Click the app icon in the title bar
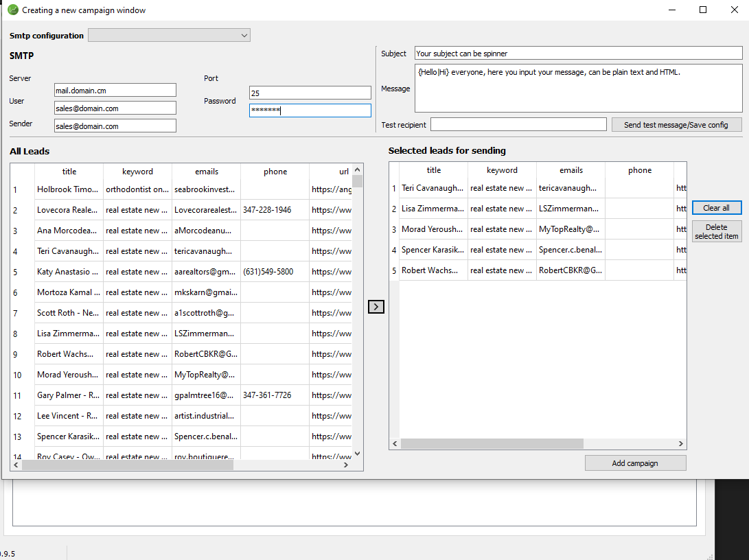 click(12, 10)
